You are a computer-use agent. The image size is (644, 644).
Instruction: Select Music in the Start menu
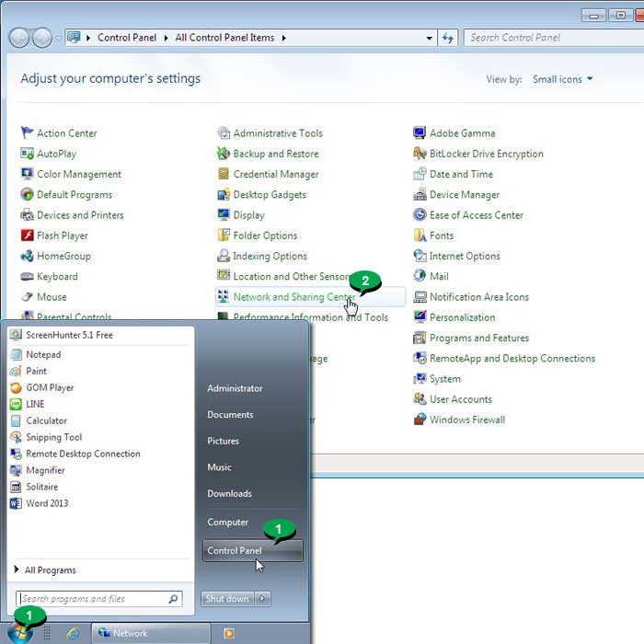click(x=219, y=467)
